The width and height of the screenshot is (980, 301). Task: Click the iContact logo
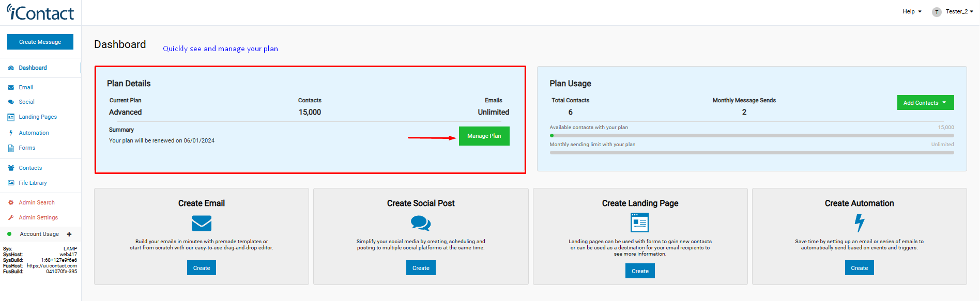(40, 12)
